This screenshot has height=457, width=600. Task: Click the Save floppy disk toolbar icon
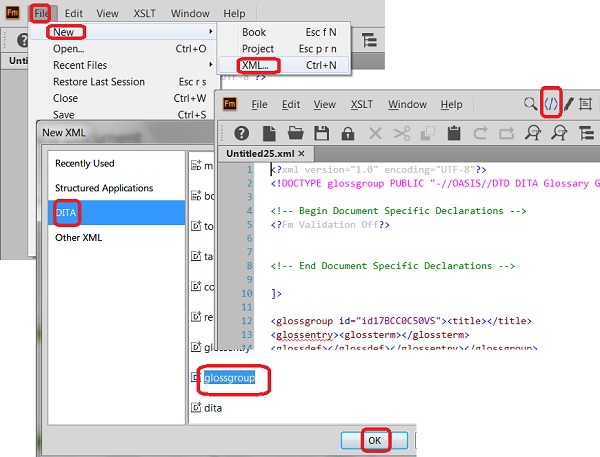pyautogui.click(x=321, y=133)
